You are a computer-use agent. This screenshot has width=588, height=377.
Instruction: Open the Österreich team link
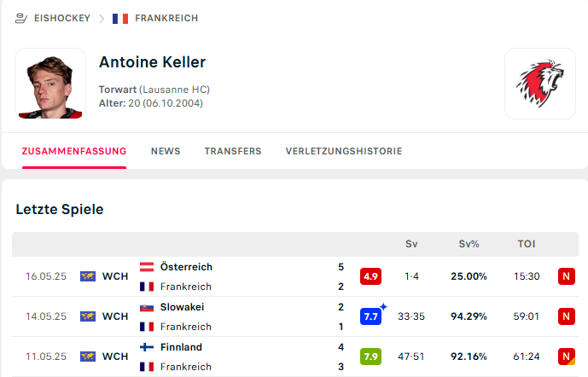coord(186,267)
